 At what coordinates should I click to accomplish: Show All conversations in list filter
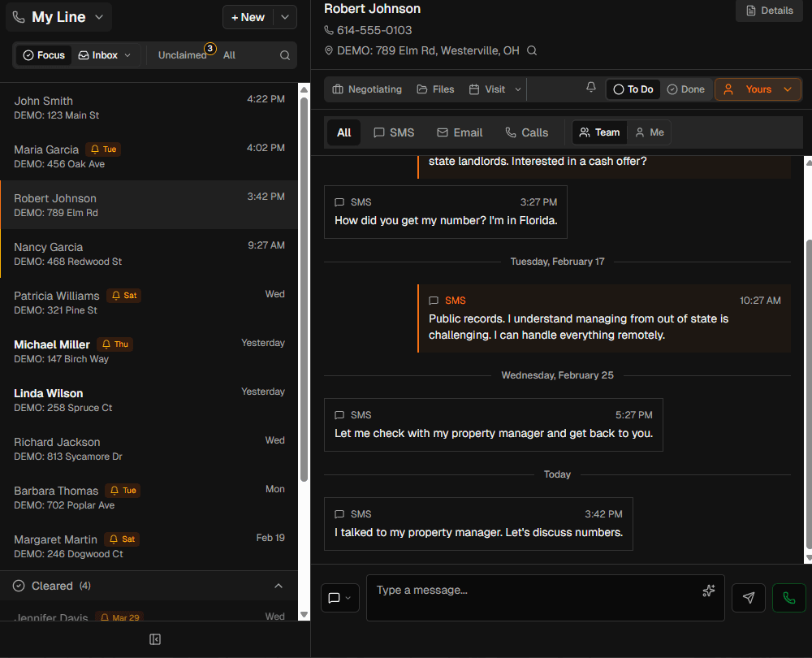coord(230,55)
